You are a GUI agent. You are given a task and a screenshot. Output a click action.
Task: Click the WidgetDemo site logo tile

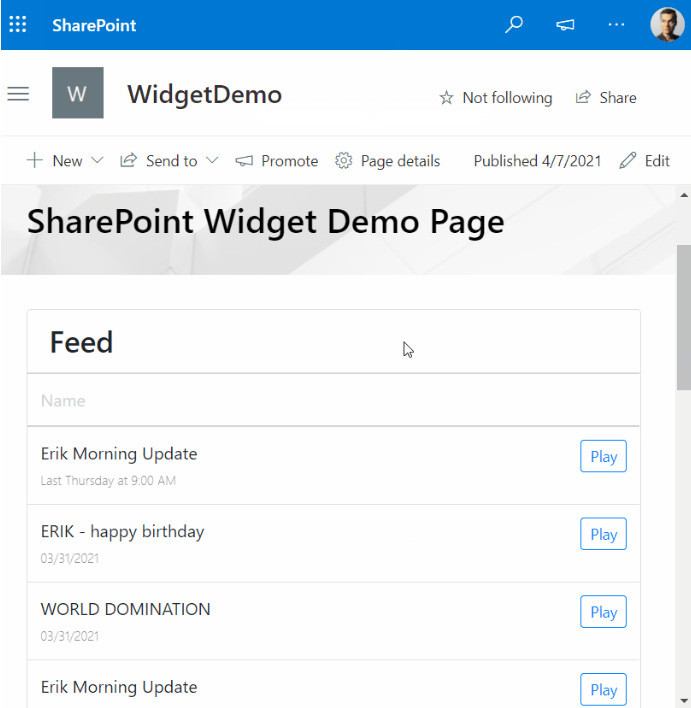(78, 93)
